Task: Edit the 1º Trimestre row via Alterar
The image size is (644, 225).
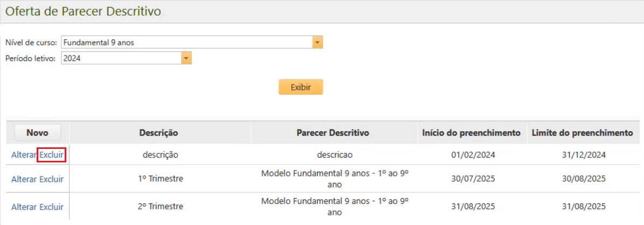Action: coord(24,179)
